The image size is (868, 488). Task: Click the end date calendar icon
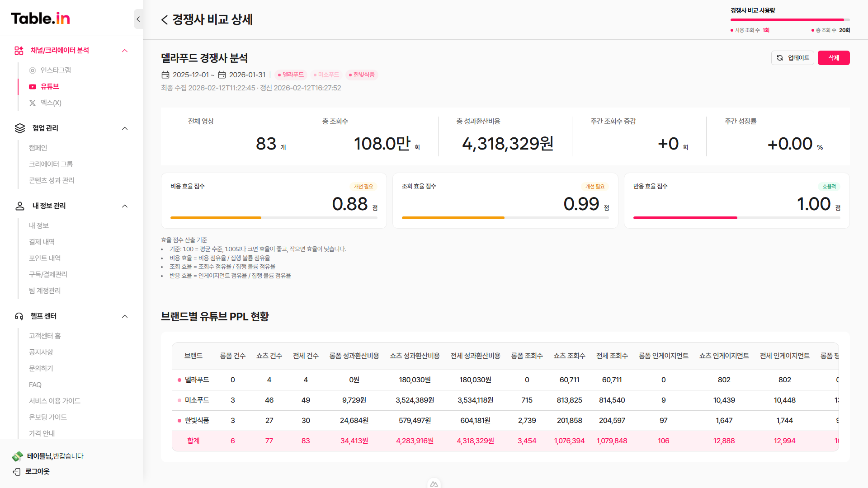point(222,75)
